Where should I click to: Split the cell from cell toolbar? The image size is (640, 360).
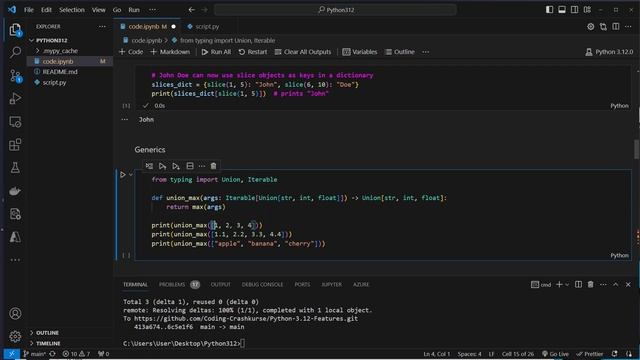190,166
